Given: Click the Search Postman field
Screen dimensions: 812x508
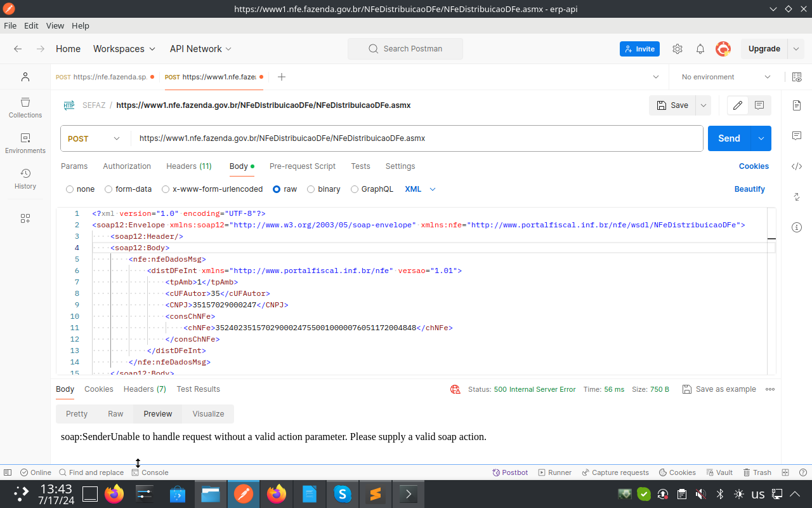Looking at the screenshot, I should click(405, 49).
